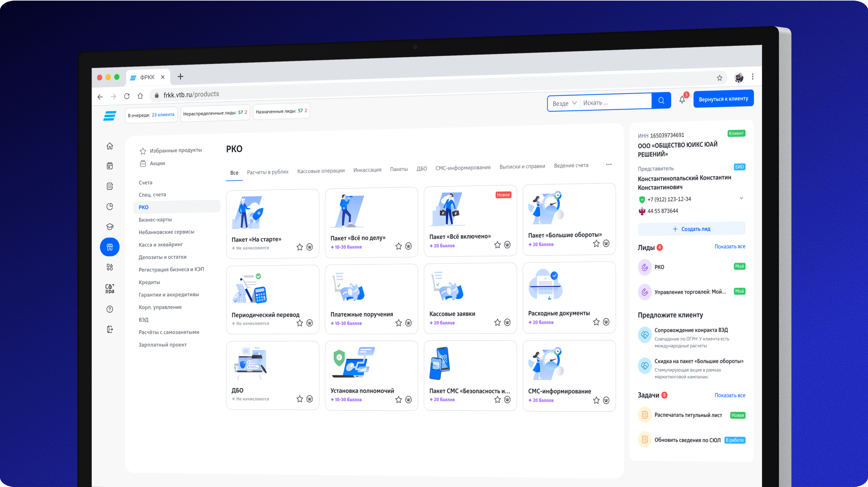The image size is (868, 487).
Task: Open browser three-dot menu
Action: click(x=752, y=77)
